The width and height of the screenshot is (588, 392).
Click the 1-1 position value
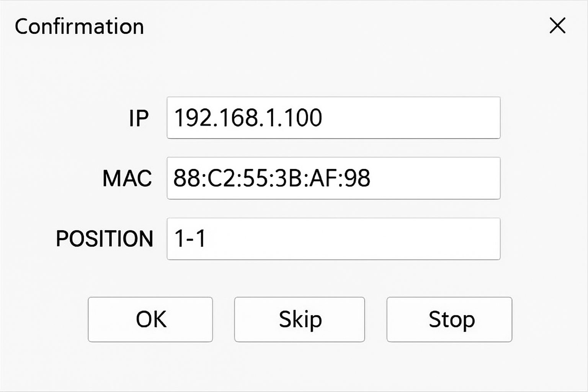tap(190, 238)
